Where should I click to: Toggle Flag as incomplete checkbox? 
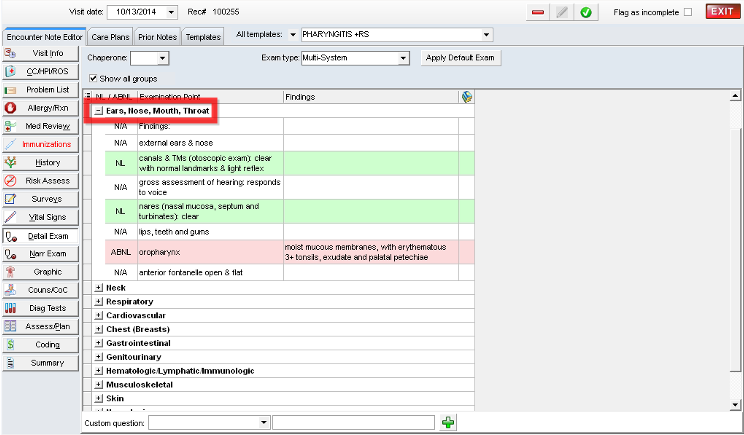click(688, 12)
